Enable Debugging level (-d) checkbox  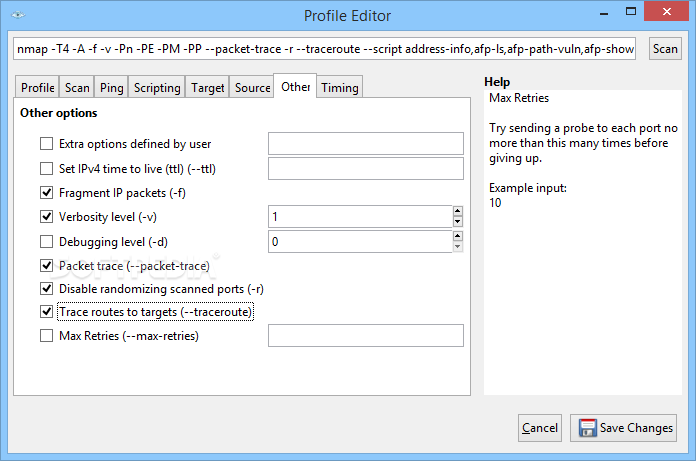46,241
